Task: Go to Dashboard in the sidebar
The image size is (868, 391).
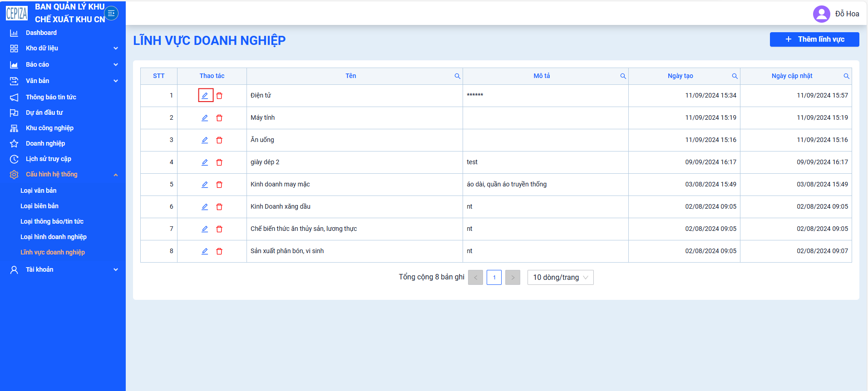Action: pos(41,33)
